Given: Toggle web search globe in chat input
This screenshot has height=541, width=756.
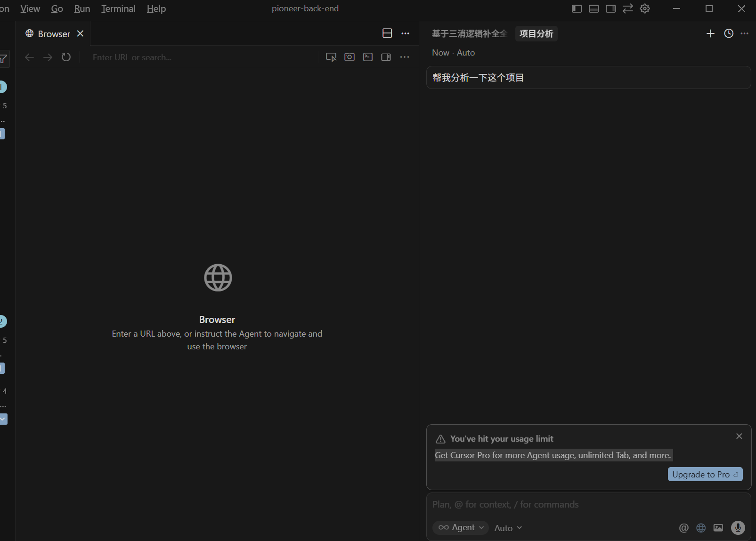Looking at the screenshot, I should pos(700,528).
